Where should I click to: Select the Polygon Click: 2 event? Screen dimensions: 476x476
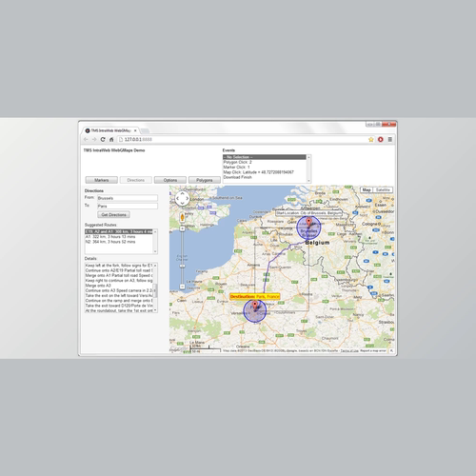[265, 162]
